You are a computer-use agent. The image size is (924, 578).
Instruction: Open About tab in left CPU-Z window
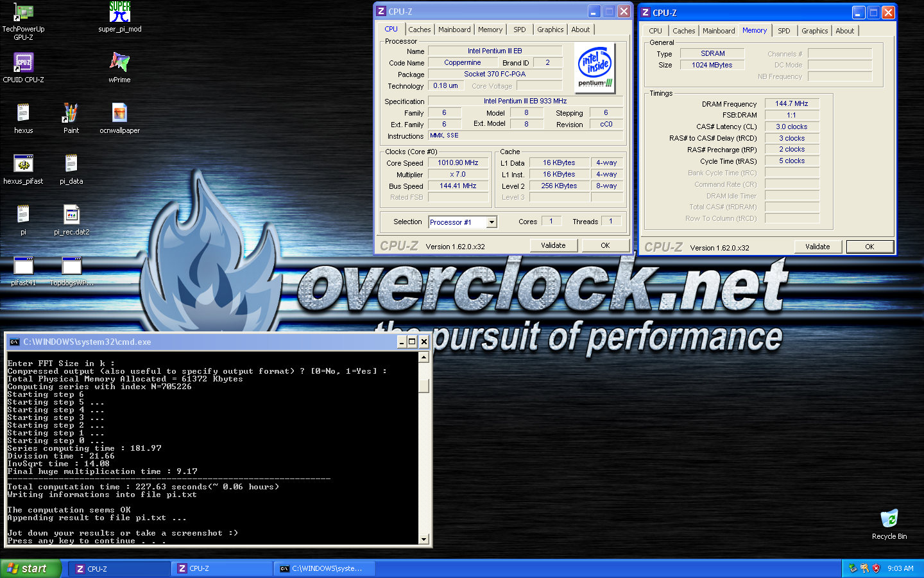tap(581, 30)
